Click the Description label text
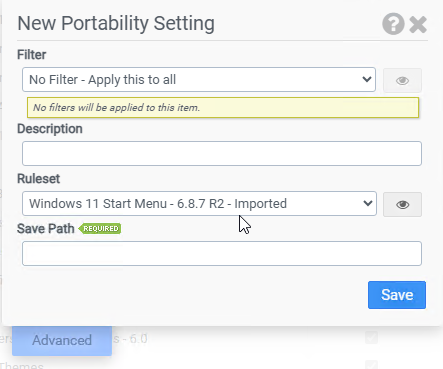This screenshot has width=443, height=369. (50, 129)
